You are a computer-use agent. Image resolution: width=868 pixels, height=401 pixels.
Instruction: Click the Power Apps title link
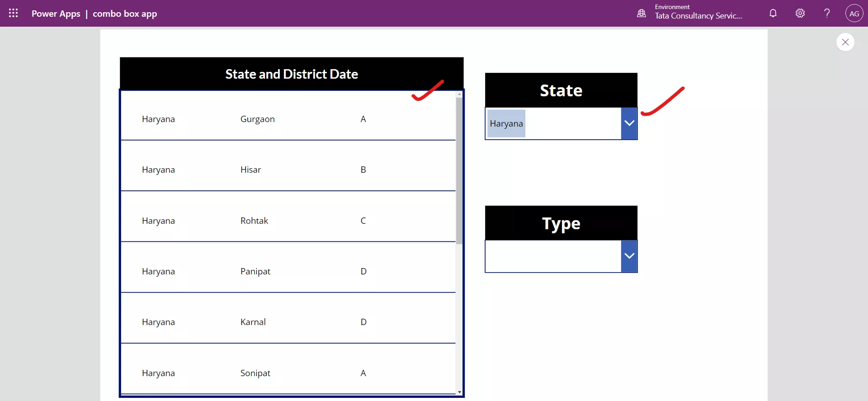[56, 14]
